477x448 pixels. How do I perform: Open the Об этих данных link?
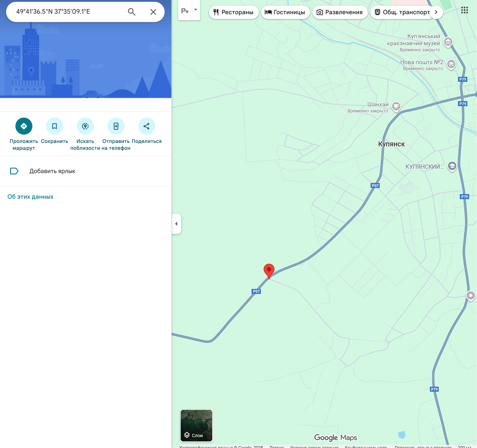click(x=30, y=197)
